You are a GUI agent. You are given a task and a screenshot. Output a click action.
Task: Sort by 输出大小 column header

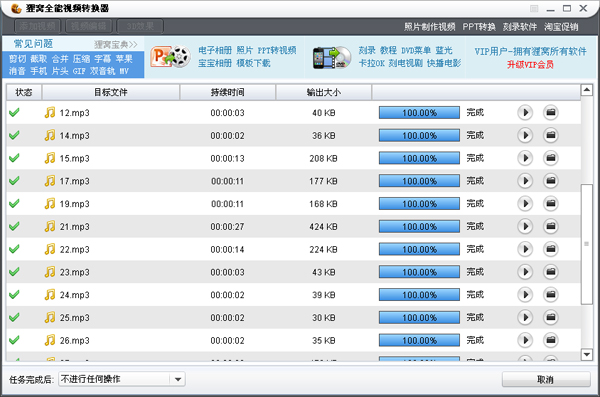324,92
